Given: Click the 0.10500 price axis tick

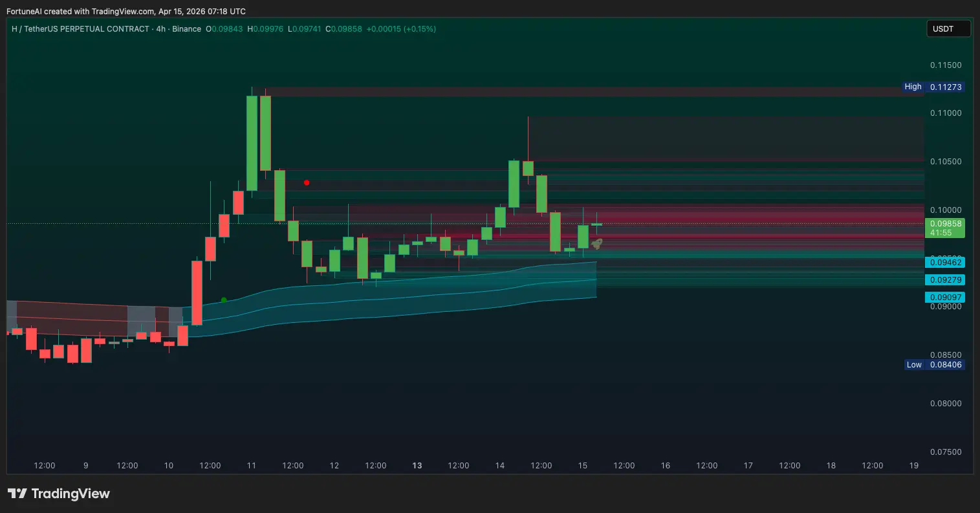Looking at the screenshot, I should [946, 162].
